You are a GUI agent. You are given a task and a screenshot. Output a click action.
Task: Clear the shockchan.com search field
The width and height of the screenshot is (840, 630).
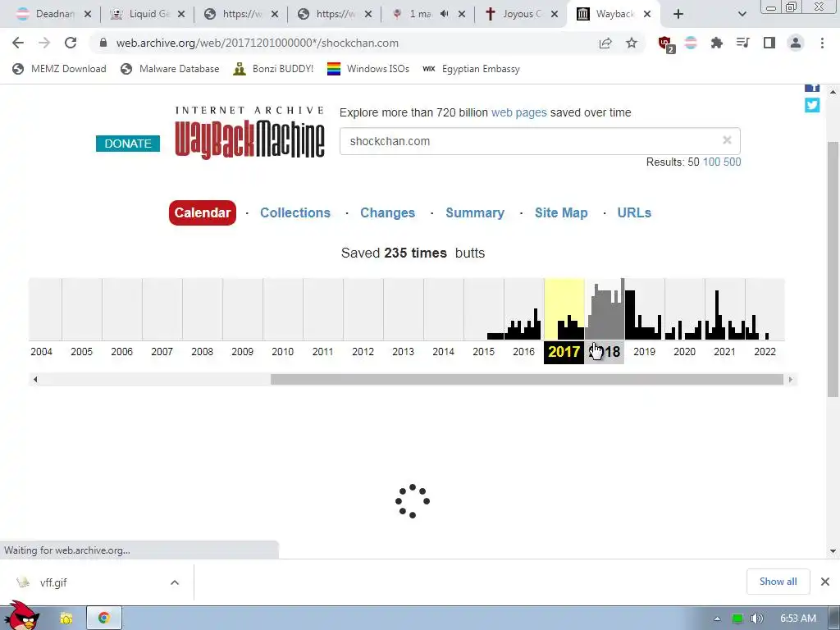pos(727,140)
